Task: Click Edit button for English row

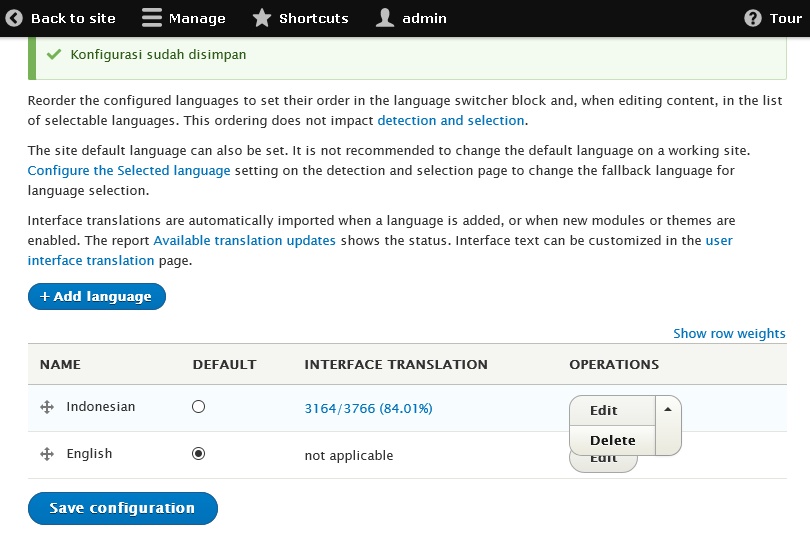Action: click(603, 462)
